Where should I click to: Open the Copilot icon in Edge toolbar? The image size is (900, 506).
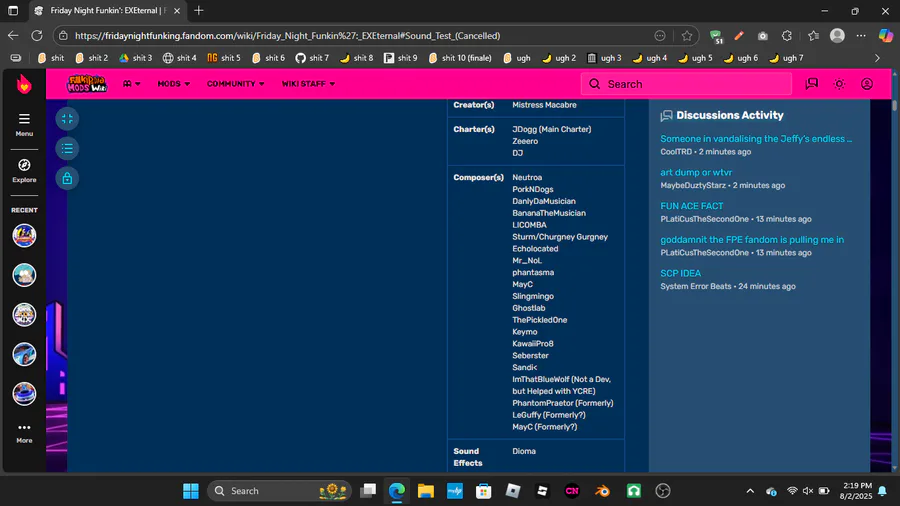[885, 36]
